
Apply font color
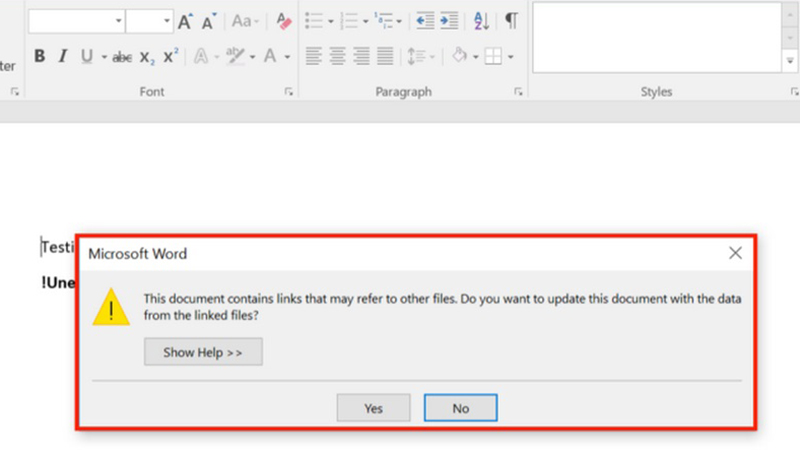pos(270,56)
